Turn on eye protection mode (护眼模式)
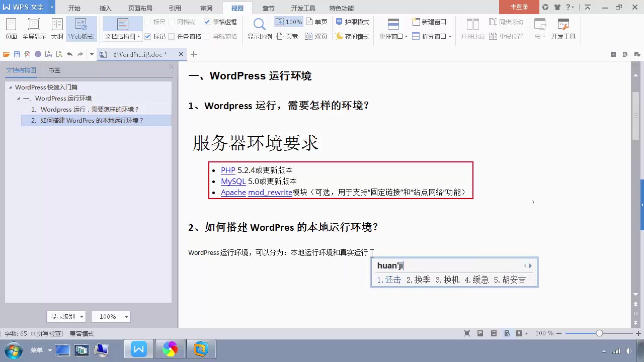 coord(353,22)
